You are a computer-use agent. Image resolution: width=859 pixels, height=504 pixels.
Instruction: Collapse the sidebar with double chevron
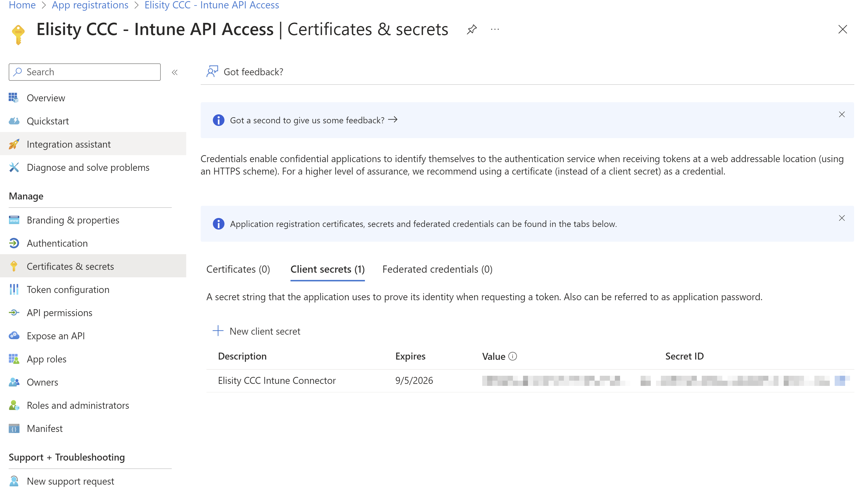(175, 72)
